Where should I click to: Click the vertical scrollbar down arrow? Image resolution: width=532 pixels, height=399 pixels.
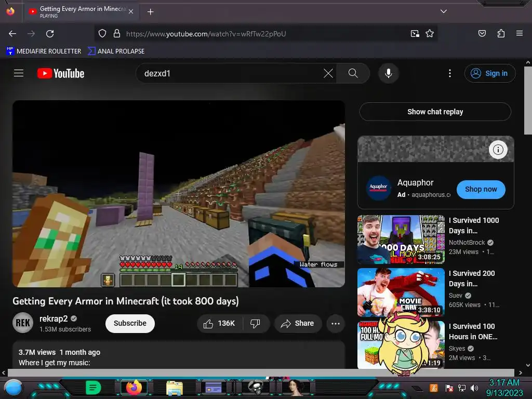point(528,365)
